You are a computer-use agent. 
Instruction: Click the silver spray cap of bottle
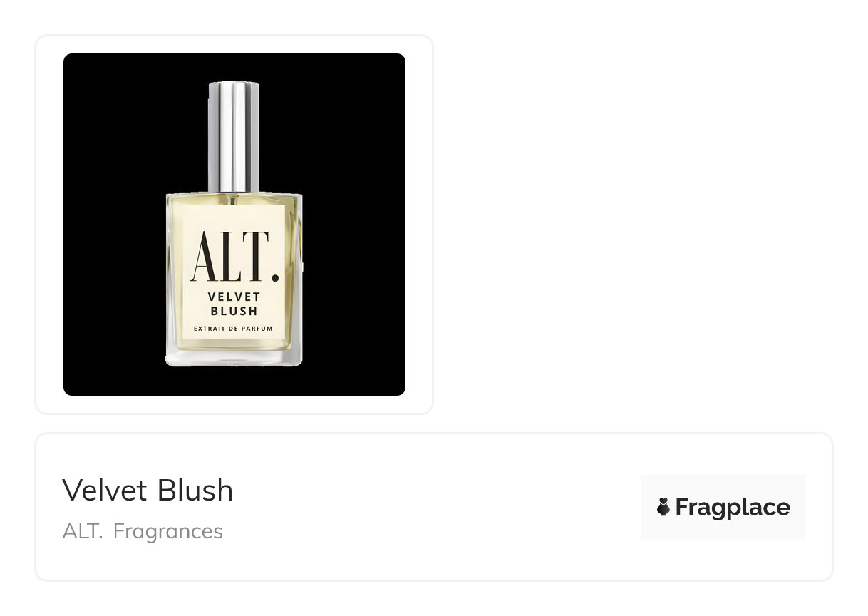234,135
